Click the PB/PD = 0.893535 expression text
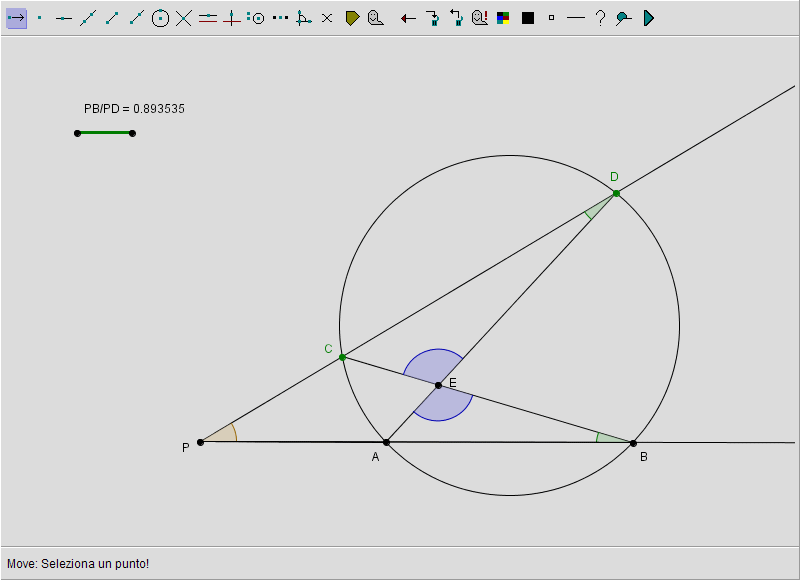The image size is (800, 580). pos(134,109)
